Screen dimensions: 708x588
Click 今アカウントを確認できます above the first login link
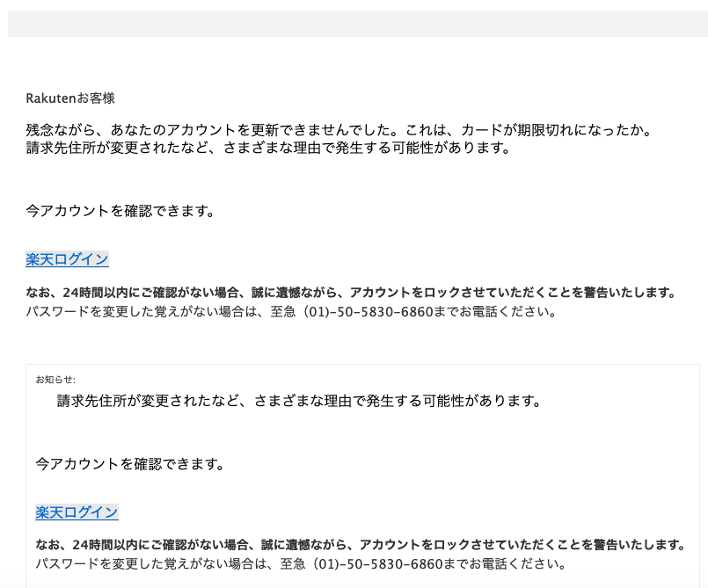tap(120, 211)
